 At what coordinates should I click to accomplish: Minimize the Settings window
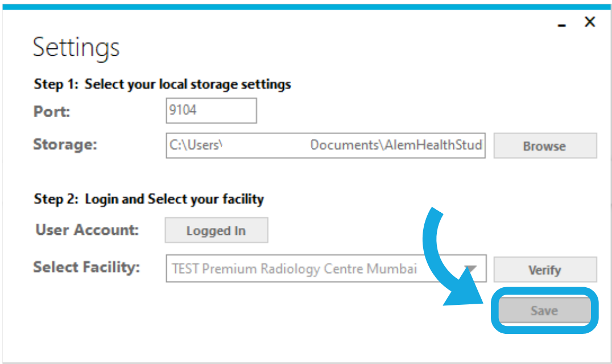(561, 26)
